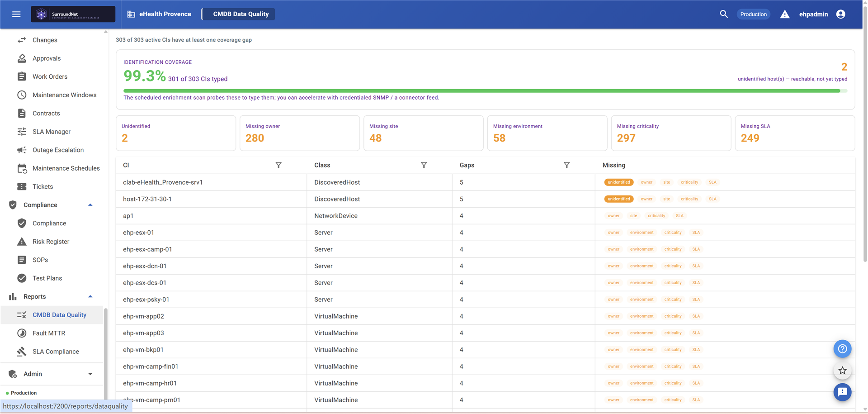Click the Missing owner 280 card
868x414 pixels.
299,133
